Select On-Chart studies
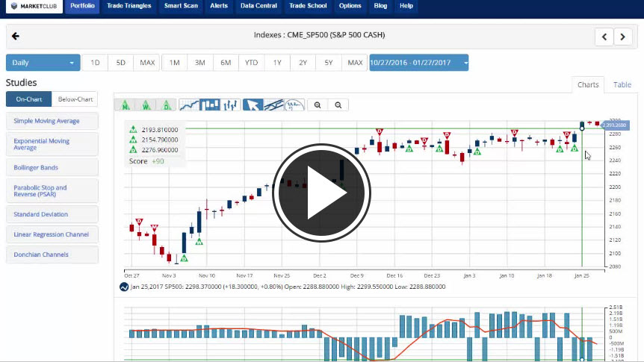Viewport: 644px width, 362px height. coord(28,99)
